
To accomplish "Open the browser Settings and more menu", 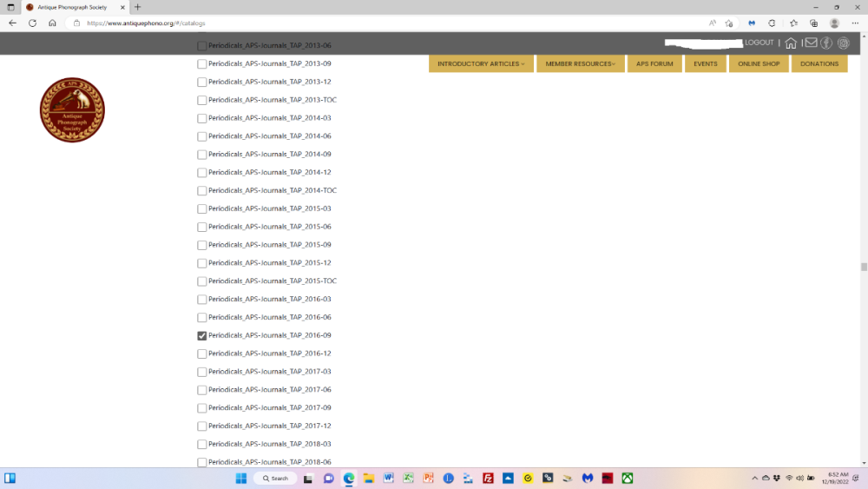I will [855, 23].
